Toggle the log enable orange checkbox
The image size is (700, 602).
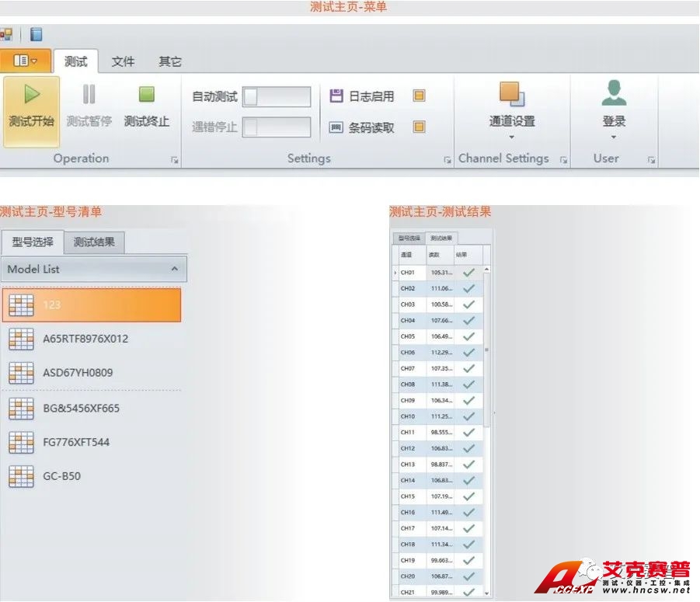[419, 96]
